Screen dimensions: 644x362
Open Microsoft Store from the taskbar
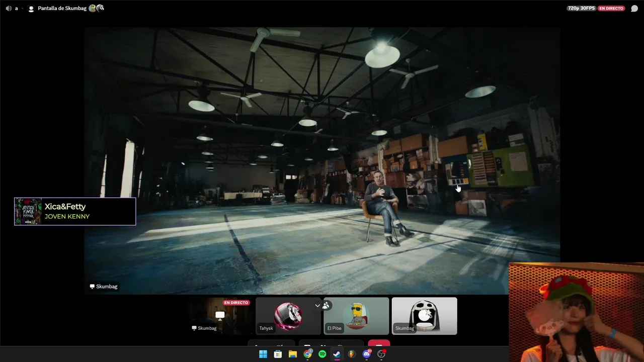coord(278,354)
